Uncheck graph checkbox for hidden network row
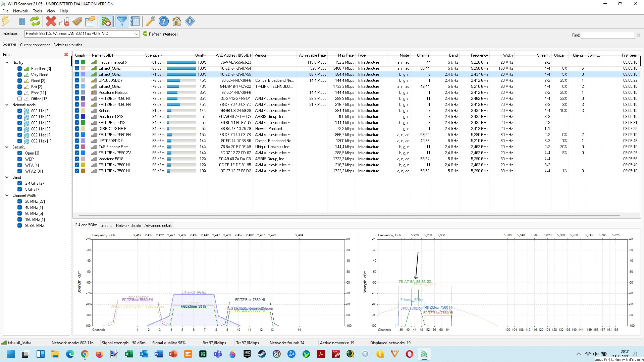The image size is (644, 362). [x=77, y=62]
